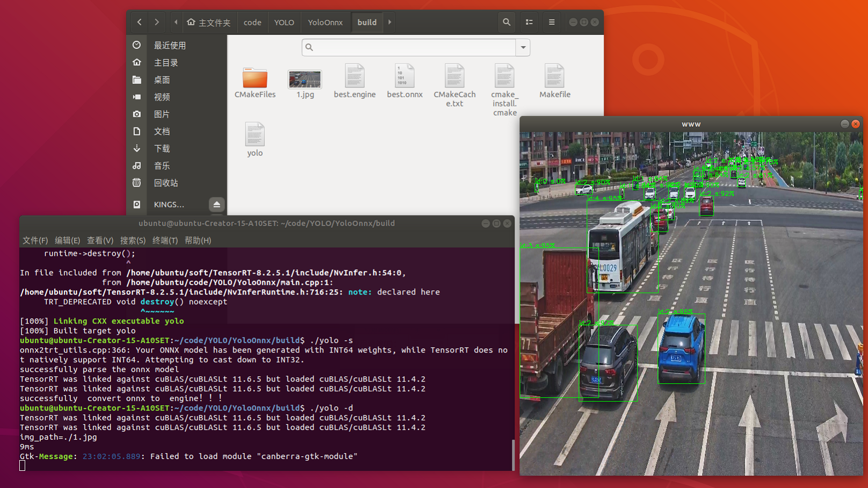Image resolution: width=868 pixels, height=488 pixels.
Task: Expand the search filter dropdown arrow
Action: pyautogui.click(x=523, y=47)
